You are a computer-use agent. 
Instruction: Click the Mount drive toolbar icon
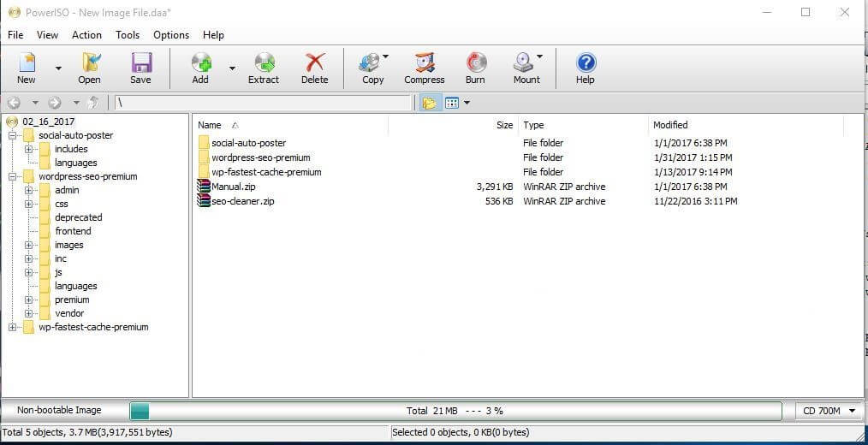click(523, 62)
